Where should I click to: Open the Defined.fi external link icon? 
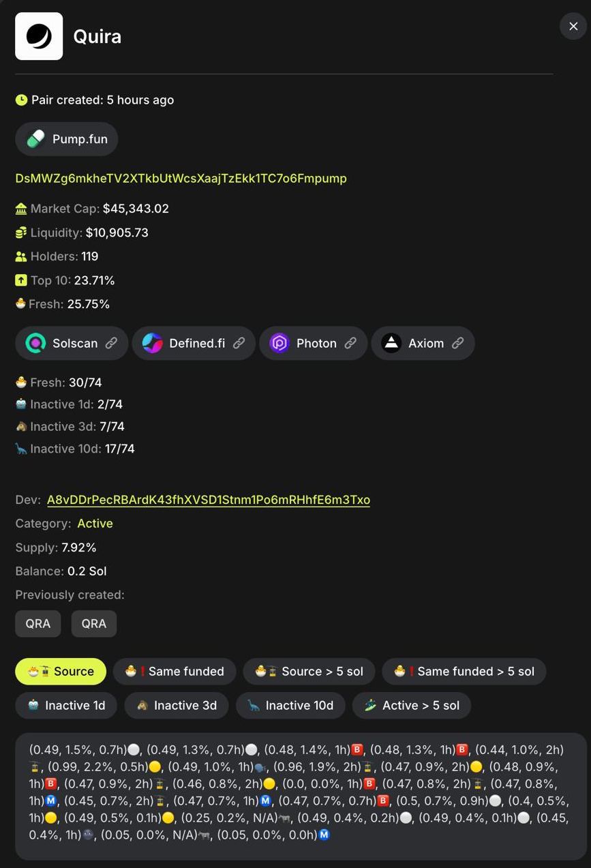pyautogui.click(x=239, y=343)
